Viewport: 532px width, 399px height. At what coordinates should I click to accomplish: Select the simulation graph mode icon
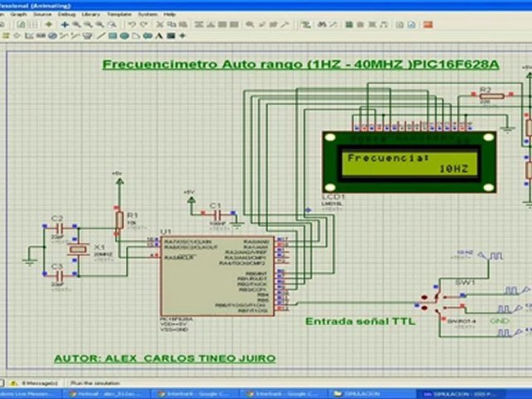point(29,35)
